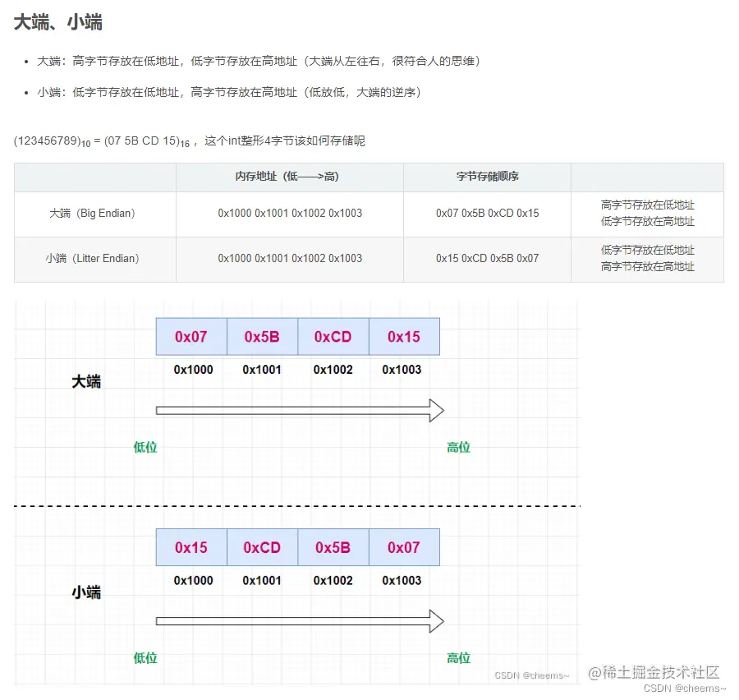Click the 0x07 byte box in 大端 diagram
Screen dimensions: 739x700
[x=190, y=336]
